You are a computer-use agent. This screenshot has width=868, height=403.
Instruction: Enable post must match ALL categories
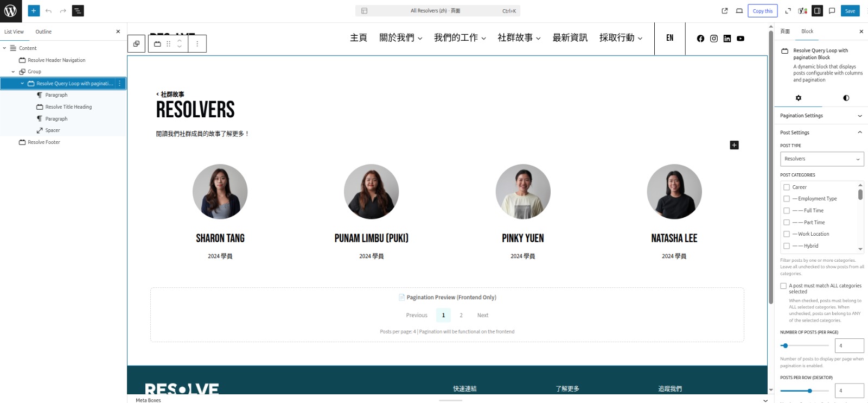tap(783, 286)
